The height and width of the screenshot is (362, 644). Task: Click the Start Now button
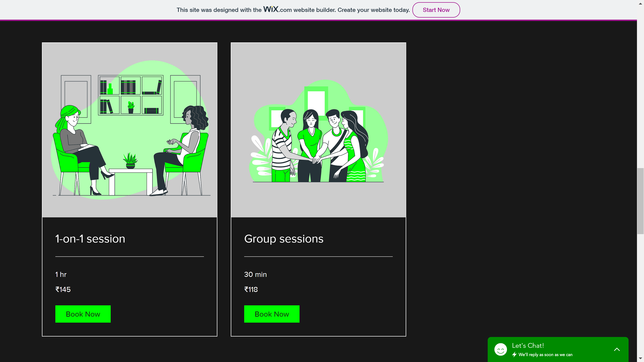pyautogui.click(x=436, y=10)
